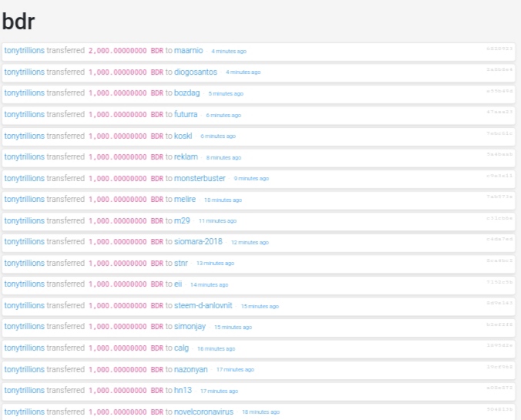Visit the futurra account page

click(186, 115)
